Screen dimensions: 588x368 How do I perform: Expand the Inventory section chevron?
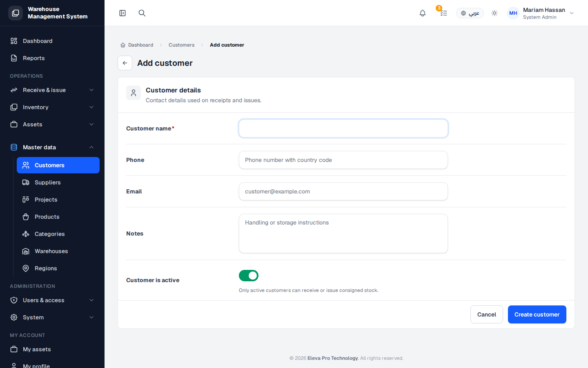91,107
